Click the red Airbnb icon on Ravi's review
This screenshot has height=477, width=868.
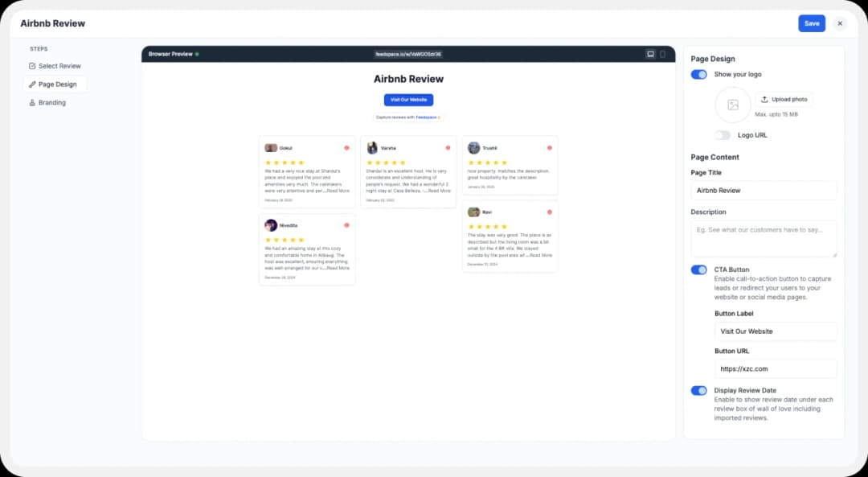click(x=550, y=212)
